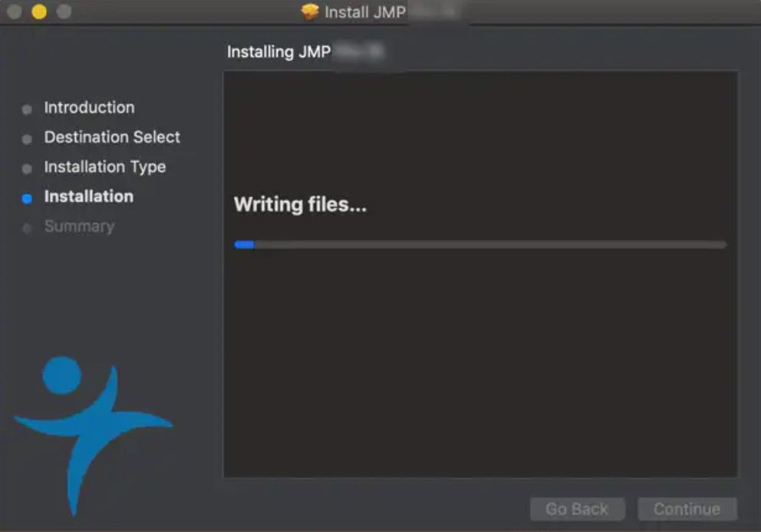Click the Go Back button

click(577, 509)
